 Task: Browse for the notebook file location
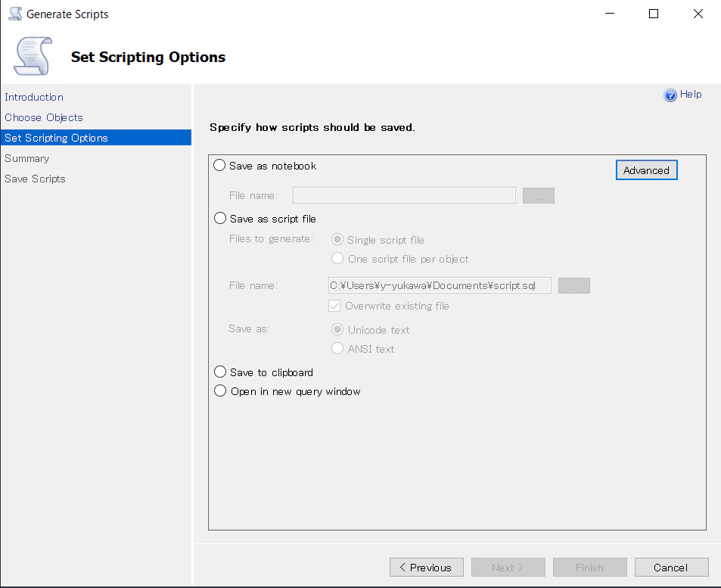pos(539,195)
